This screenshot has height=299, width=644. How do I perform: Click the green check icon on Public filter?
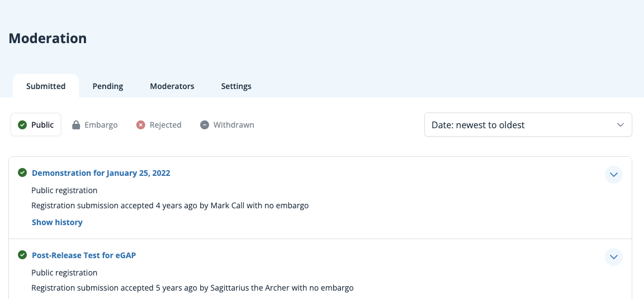click(22, 125)
